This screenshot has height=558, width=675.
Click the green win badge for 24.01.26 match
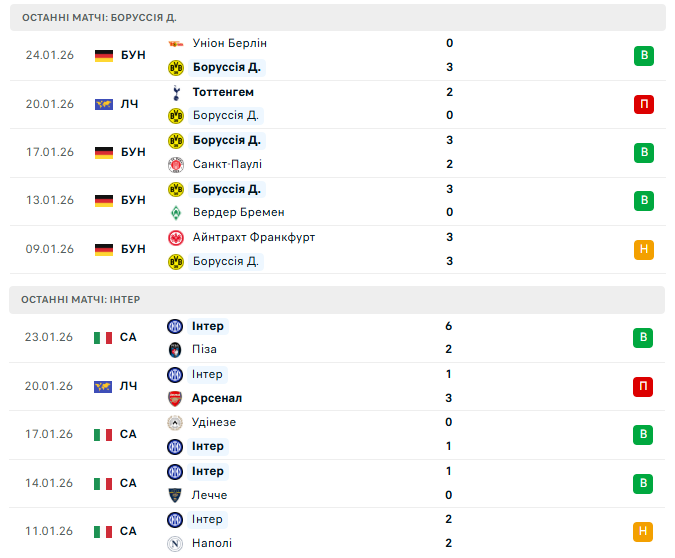point(644,56)
